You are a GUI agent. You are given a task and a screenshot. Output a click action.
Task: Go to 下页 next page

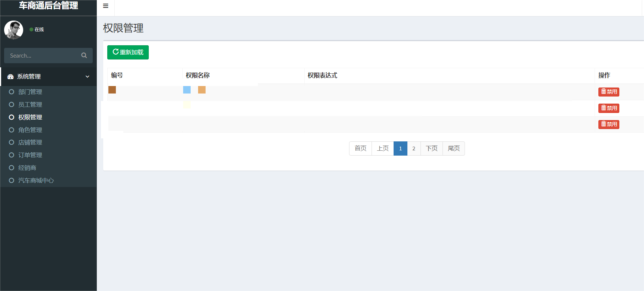[432, 148]
